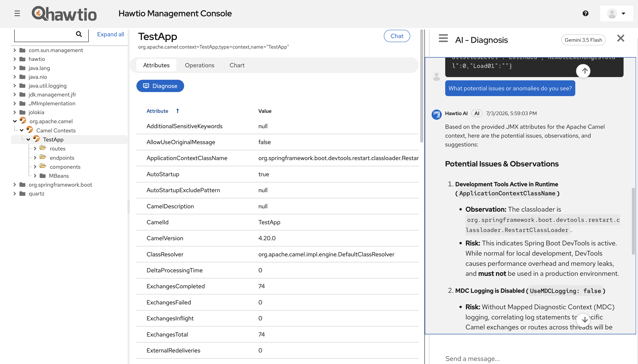Collapse the Camel Contexts node
638x364 pixels.
(x=22, y=130)
